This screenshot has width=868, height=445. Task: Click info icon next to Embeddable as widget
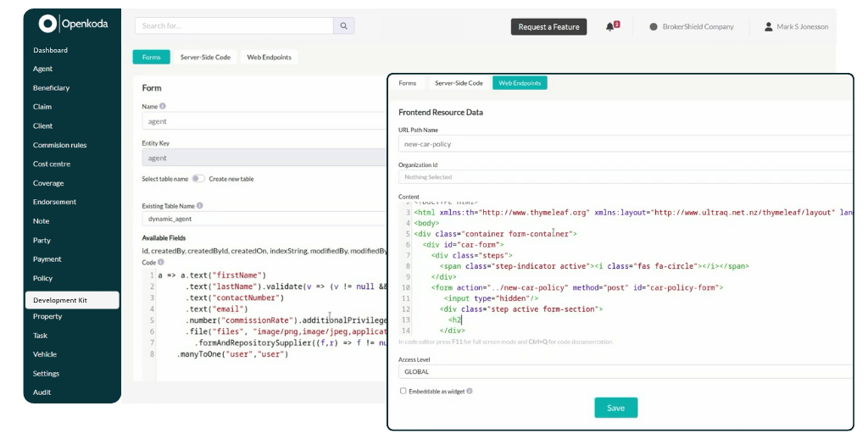[470, 392]
